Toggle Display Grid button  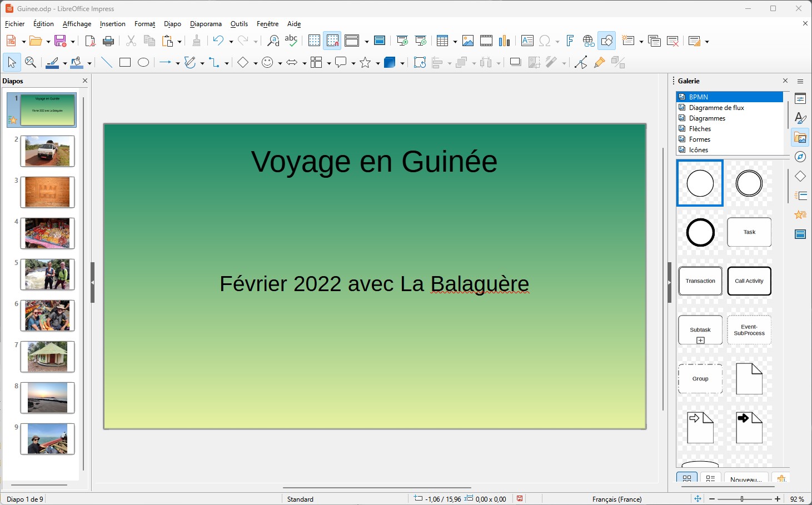(x=314, y=41)
